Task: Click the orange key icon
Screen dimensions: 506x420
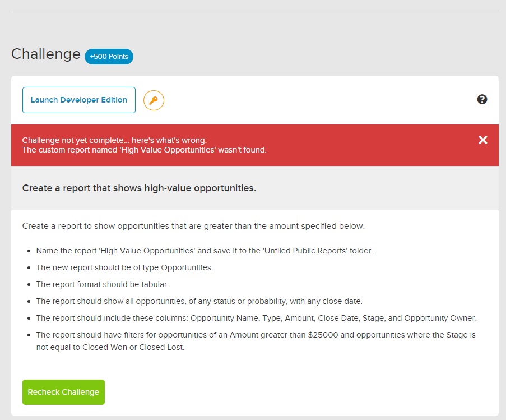Action: 154,101
